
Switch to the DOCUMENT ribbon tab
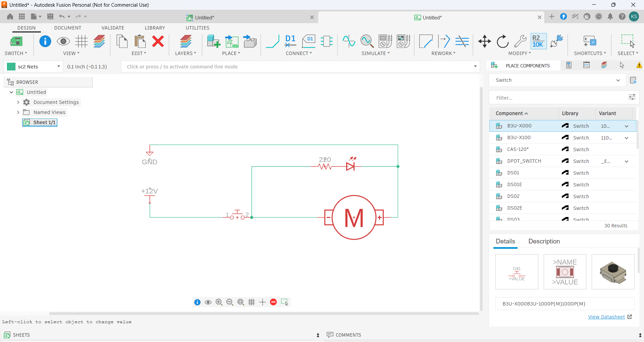pyautogui.click(x=68, y=28)
